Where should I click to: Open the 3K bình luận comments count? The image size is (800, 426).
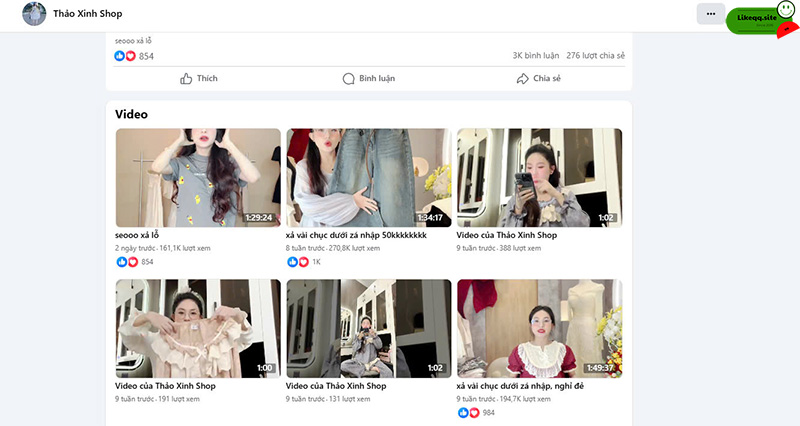[x=536, y=56]
